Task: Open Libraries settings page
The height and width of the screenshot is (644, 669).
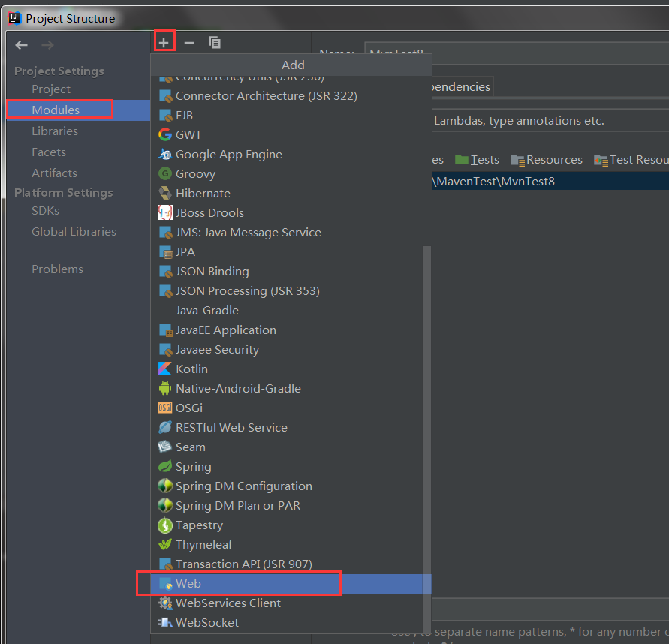Action: tap(55, 131)
